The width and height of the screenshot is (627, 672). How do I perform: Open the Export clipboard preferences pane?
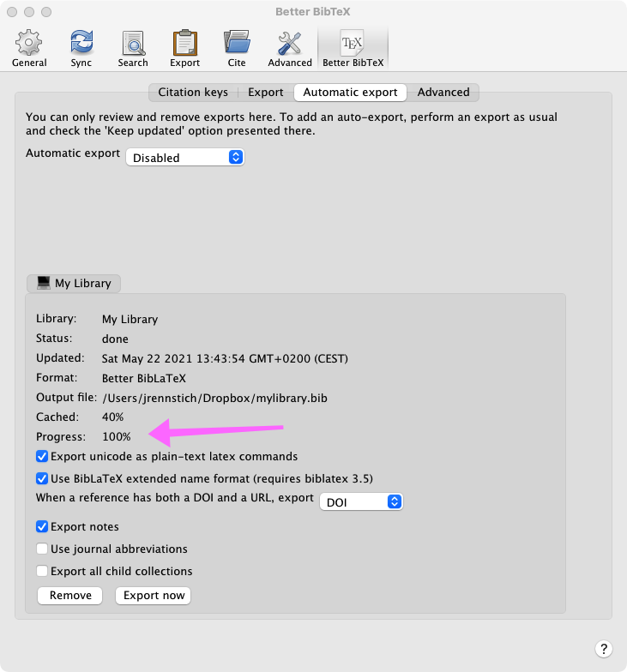coord(185,48)
